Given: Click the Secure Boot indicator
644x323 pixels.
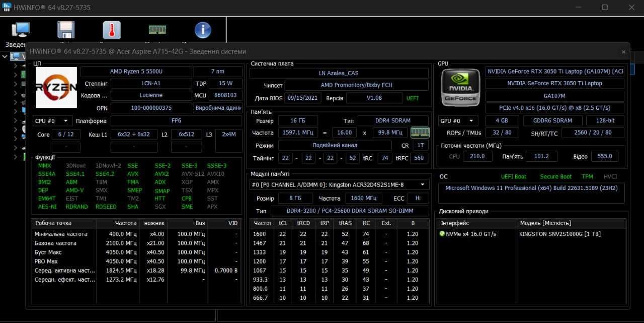Looking at the screenshot, I should (555, 177).
